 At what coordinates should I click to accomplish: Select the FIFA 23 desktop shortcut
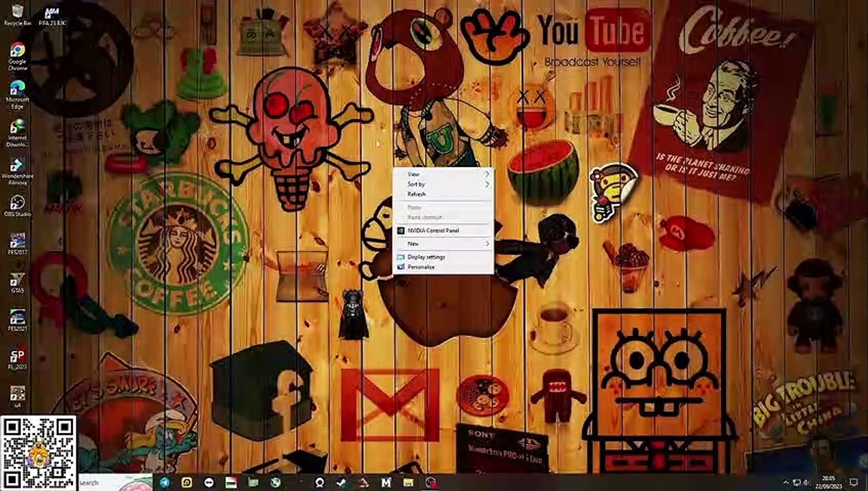pyautogui.click(x=52, y=15)
